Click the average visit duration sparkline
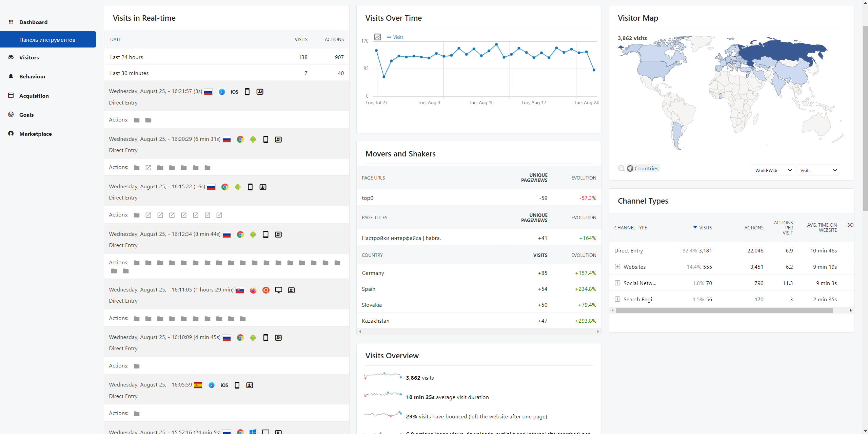Image resolution: width=868 pixels, height=434 pixels. [383, 395]
